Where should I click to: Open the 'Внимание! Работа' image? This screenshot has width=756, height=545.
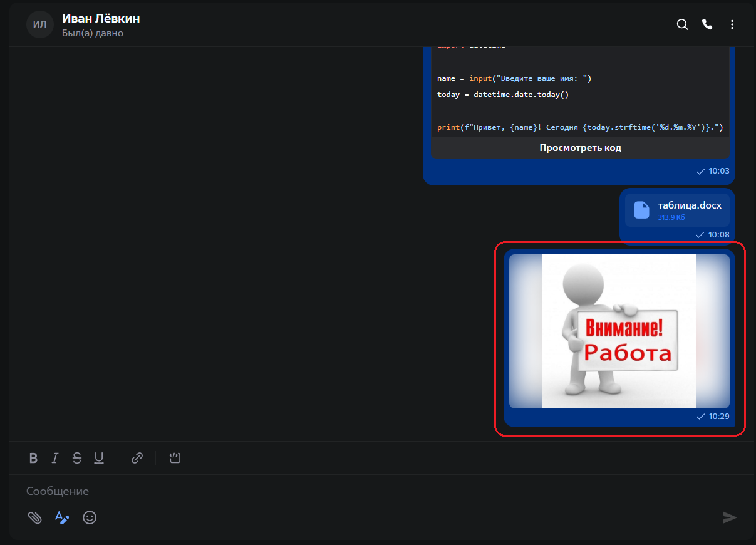click(619, 331)
